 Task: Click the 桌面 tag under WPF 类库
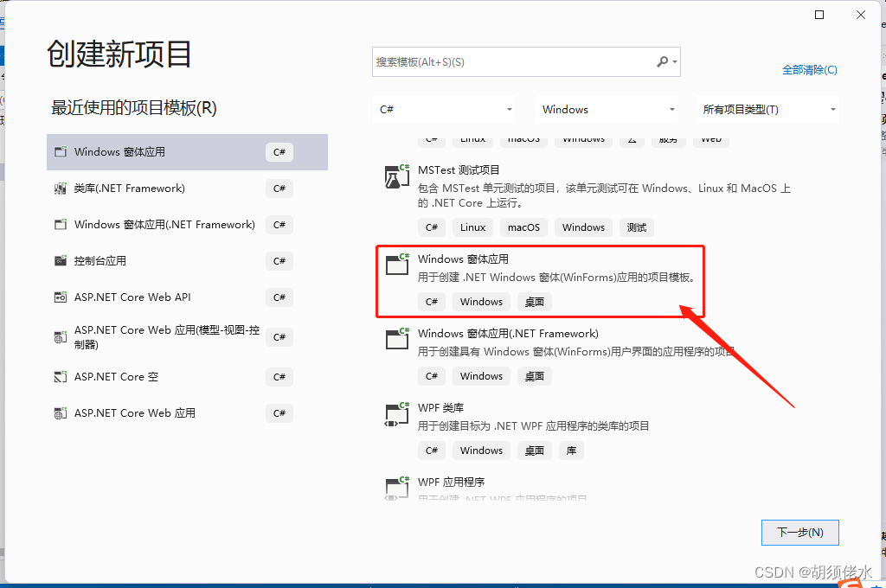point(534,451)
